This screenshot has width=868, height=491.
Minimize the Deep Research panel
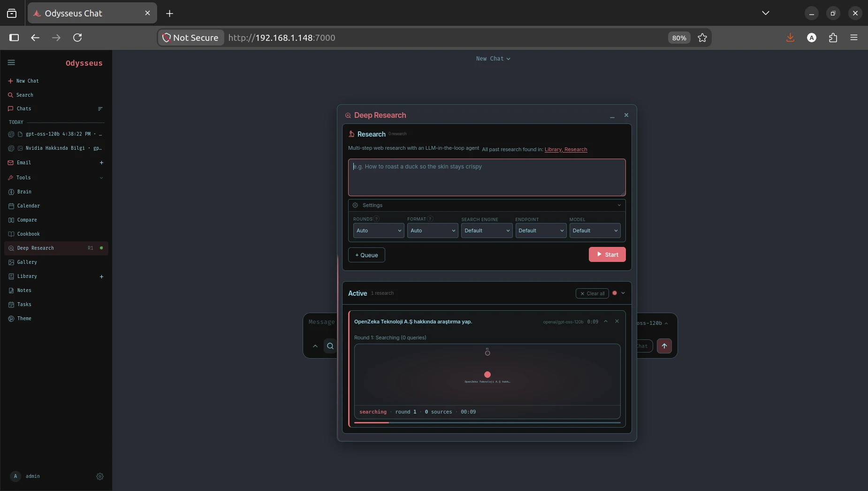(612, 115)
